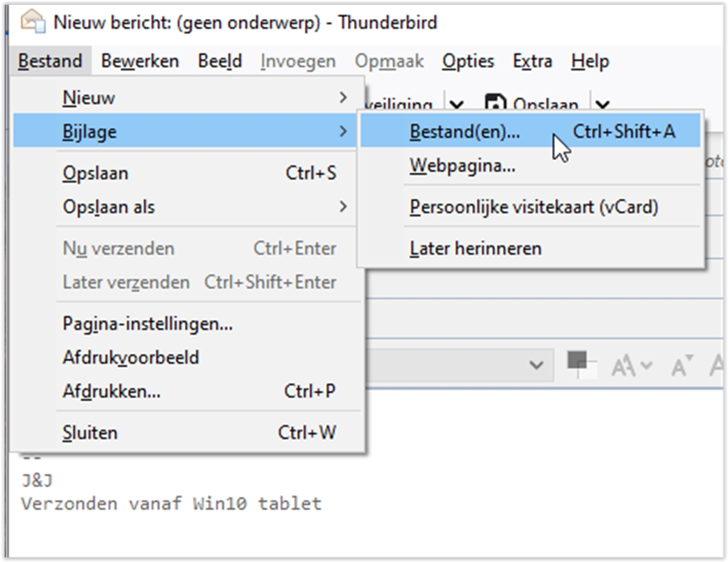Open the Bewerken menu
This screenshot has height=562, width=728.
click(x=140, y=61)
